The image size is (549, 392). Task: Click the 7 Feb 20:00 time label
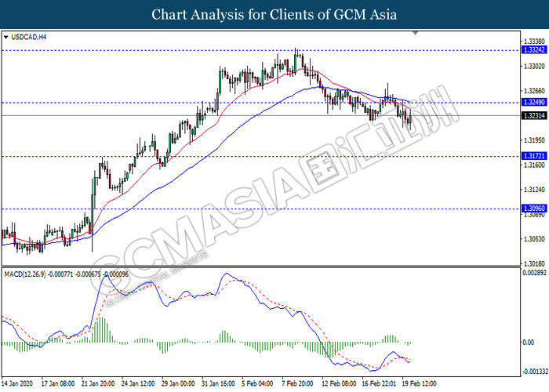pyautogui.click(x=297, y=384)
